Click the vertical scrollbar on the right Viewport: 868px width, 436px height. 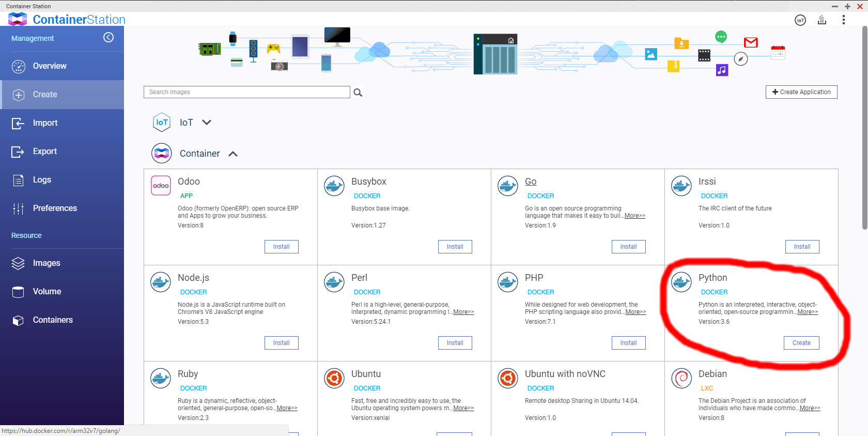tap(864, 128)
